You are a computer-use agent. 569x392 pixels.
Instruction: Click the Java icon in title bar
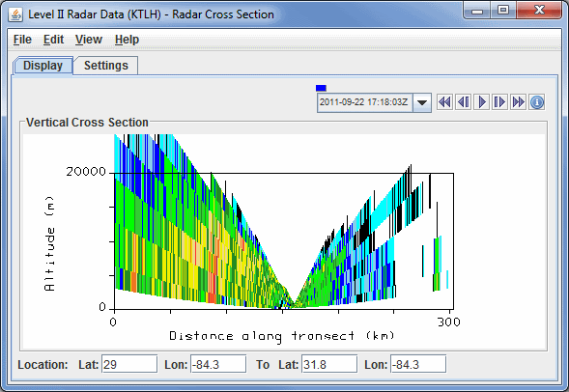click(x=15, y=14)
